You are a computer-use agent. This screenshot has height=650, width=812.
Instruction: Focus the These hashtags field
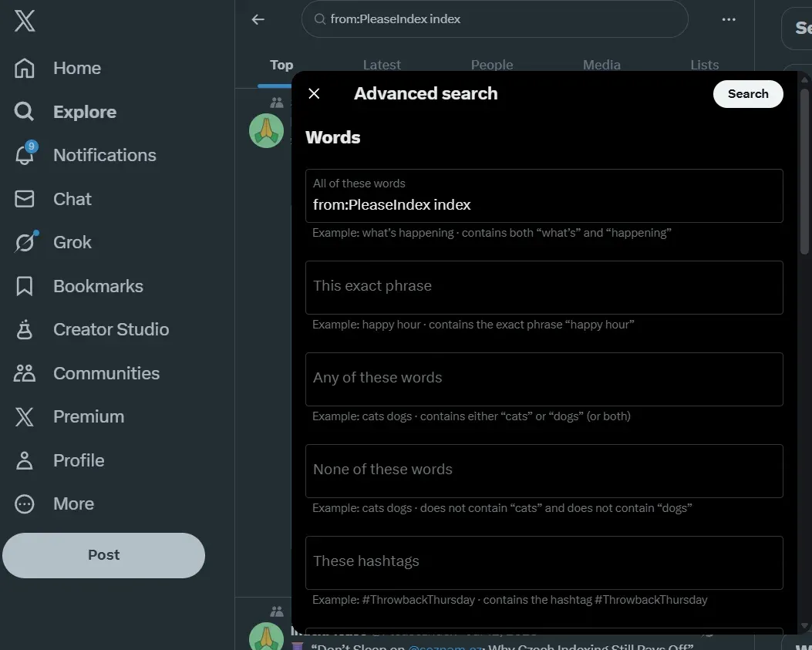tap(544, 562)
